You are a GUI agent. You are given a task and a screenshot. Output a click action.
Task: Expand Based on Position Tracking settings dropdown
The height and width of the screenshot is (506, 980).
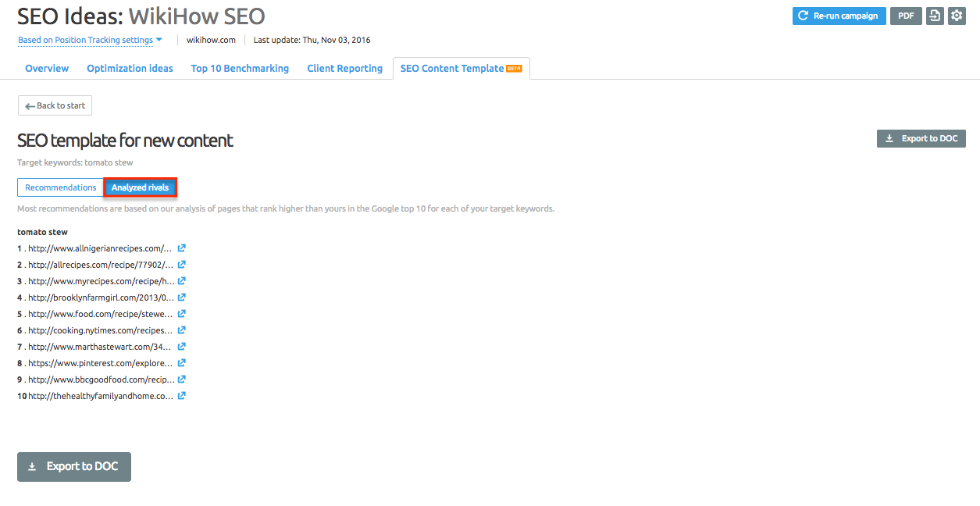90,40
